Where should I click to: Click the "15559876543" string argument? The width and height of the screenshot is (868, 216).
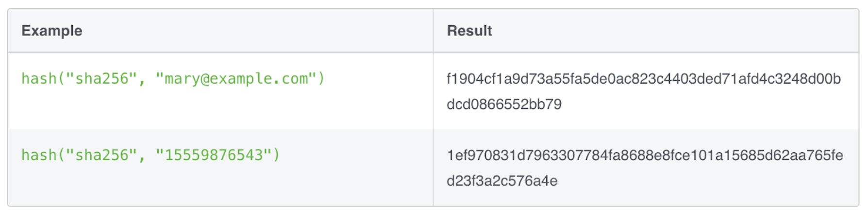pyautogui.click(x=214, y=155)
